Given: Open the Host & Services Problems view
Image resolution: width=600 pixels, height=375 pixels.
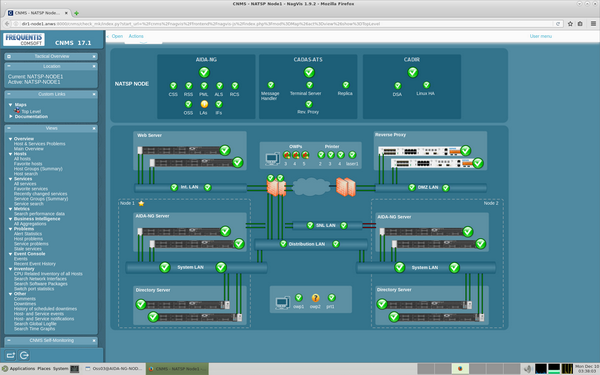Looking at the screenshot, I should click(39, 144).
